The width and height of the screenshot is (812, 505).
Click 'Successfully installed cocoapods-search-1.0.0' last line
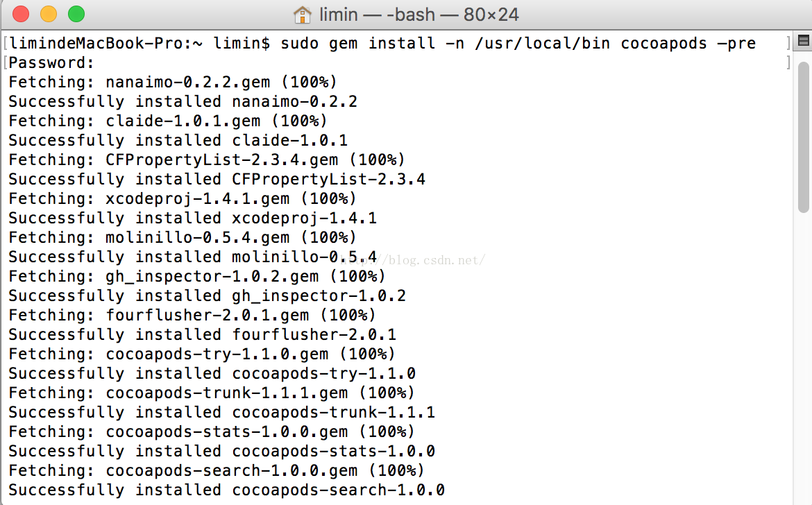pyautogui.click(x=227, y=490)
